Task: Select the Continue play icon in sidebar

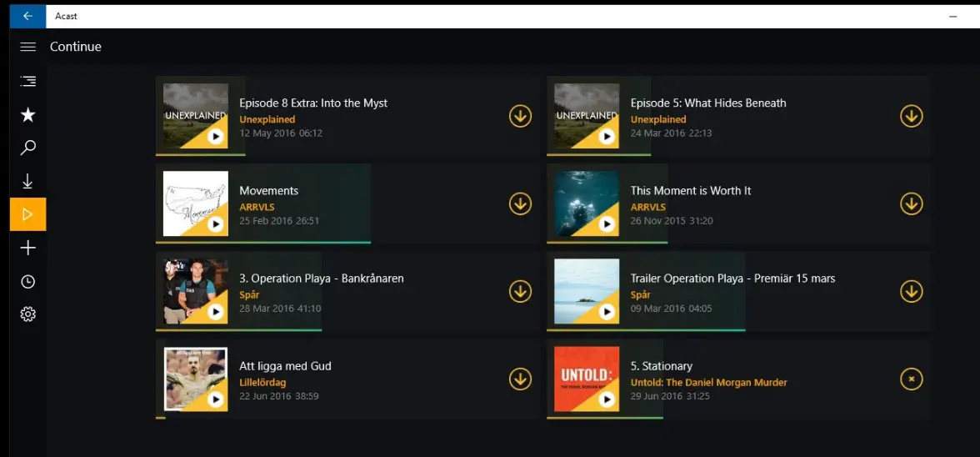Action: pyautogui.click(x=28, y=214)
